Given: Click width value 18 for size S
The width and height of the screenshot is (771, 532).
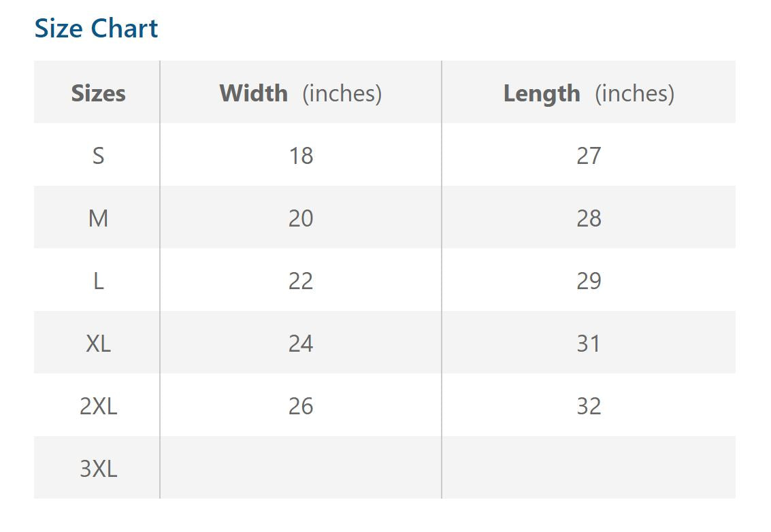Looking at the screenshot, I should 300,156.
